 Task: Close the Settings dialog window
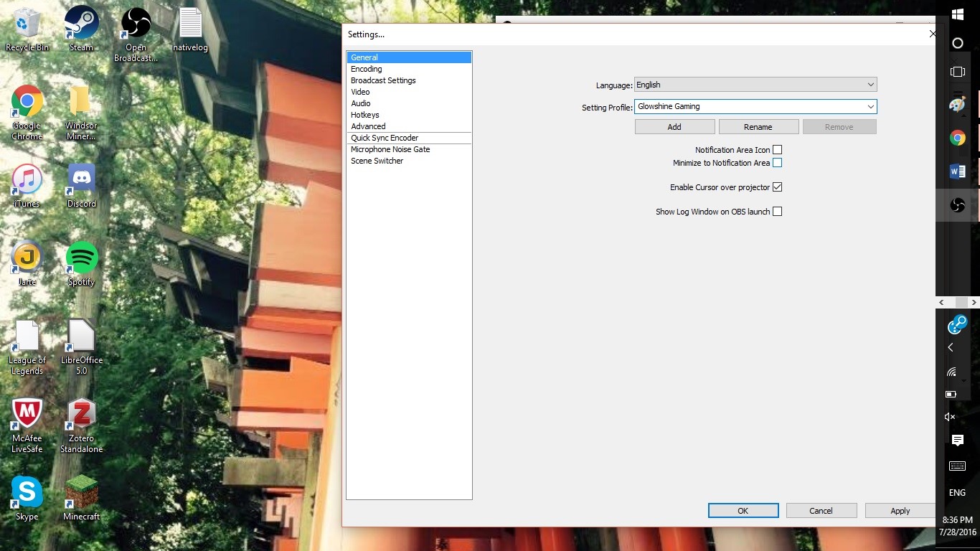[x=932, y=34]
